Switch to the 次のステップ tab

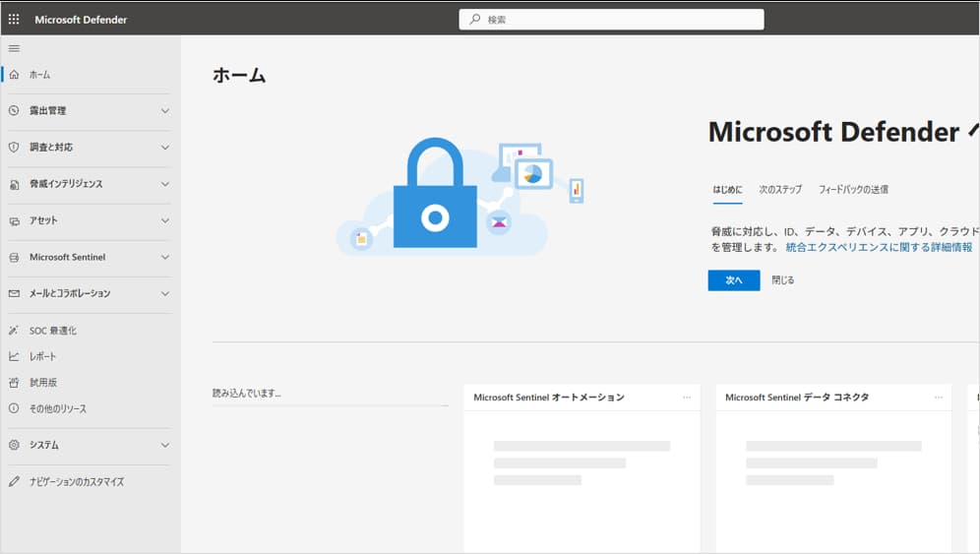coord(779,190)
